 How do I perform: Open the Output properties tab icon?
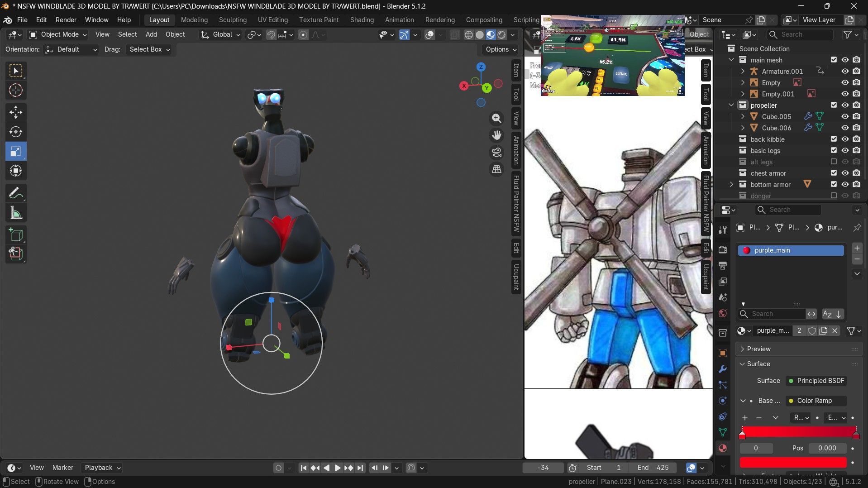pos(723,265)
